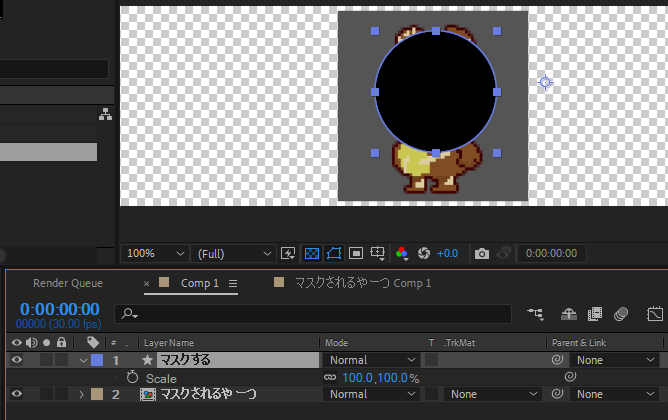
Task: Click the Solo dot column header
Action: pyautogui.click(x=46, y=342)
